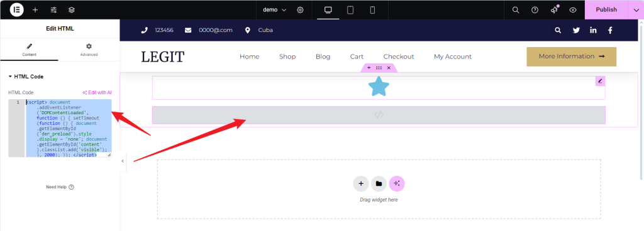Screen dimensions: 644x231
Task: Select the Content tab
Action: point(29,50)
